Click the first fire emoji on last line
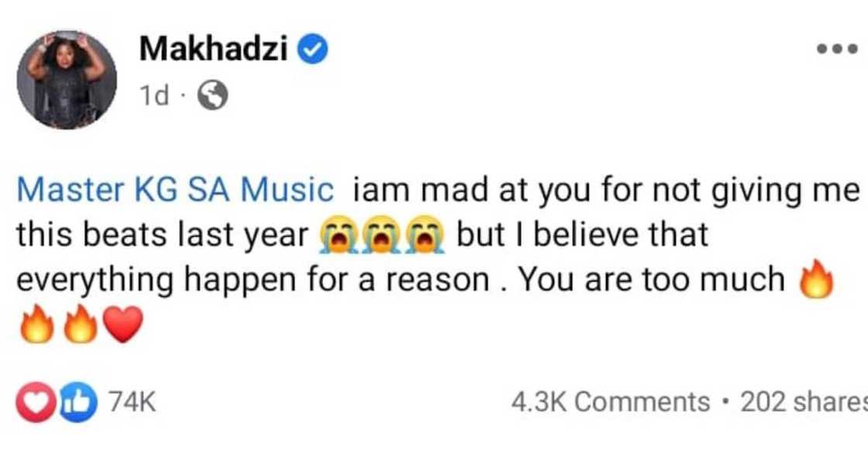 [35, 324]
